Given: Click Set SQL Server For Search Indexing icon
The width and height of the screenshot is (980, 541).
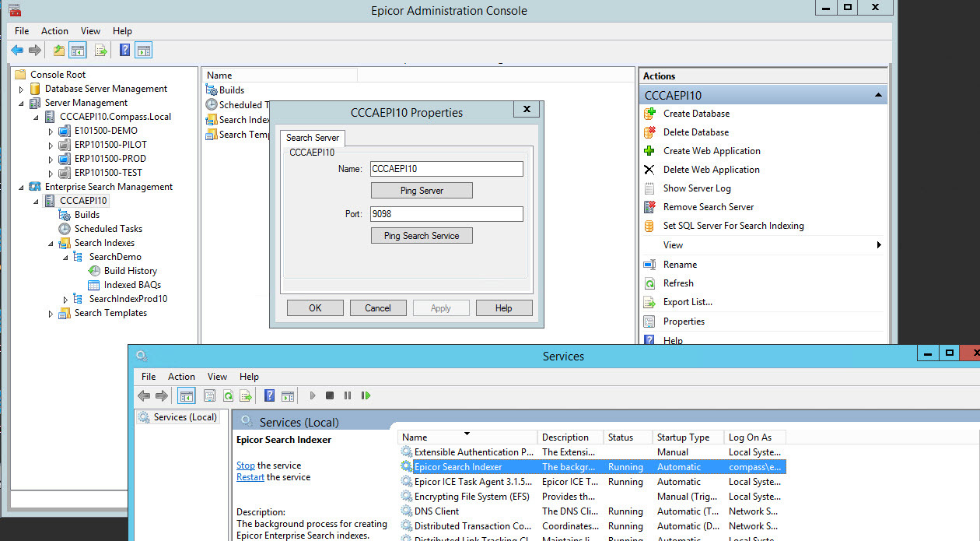Looking at the screenshot, I should coord(649,226).
